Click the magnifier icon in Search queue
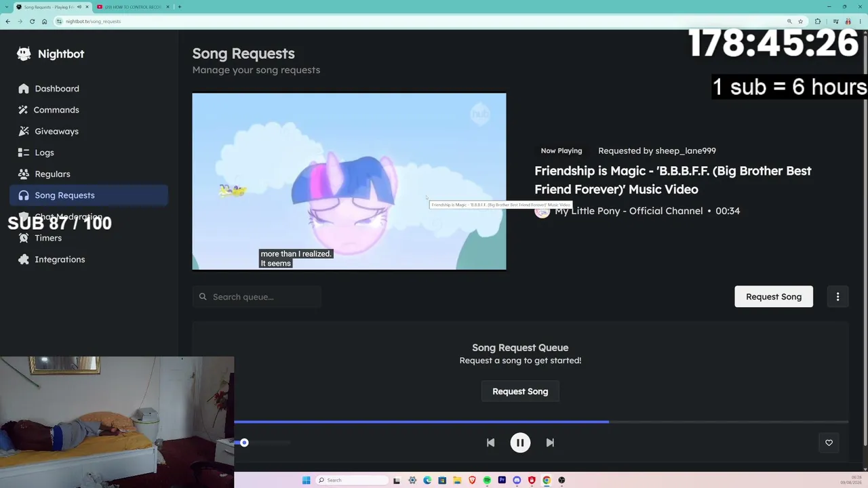Screen dimensions: 868x488 (x=203, y=297)
